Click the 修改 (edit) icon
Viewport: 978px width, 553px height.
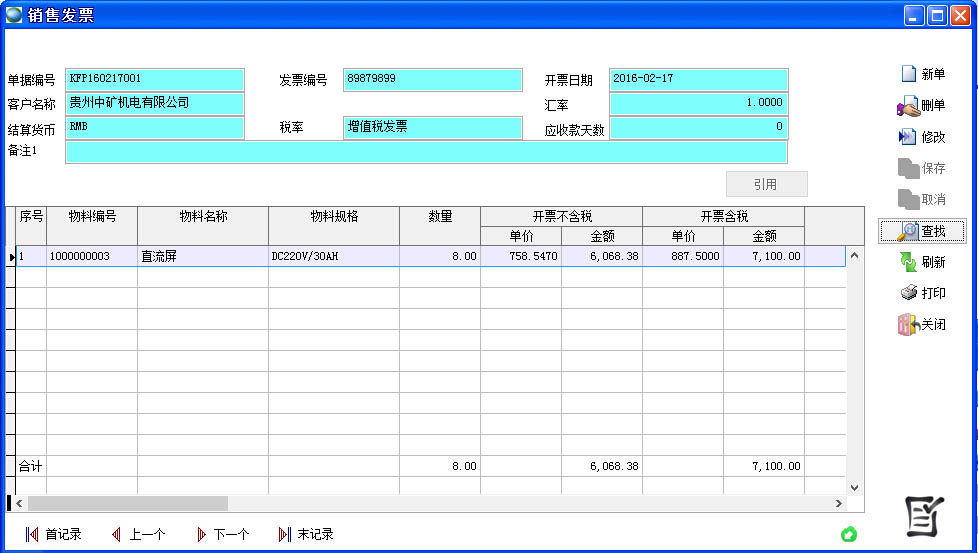tap(908, 137)
